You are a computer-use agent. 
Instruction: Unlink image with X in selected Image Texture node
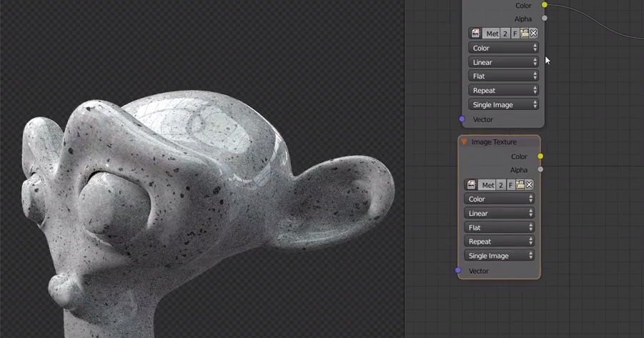[530, 185]
